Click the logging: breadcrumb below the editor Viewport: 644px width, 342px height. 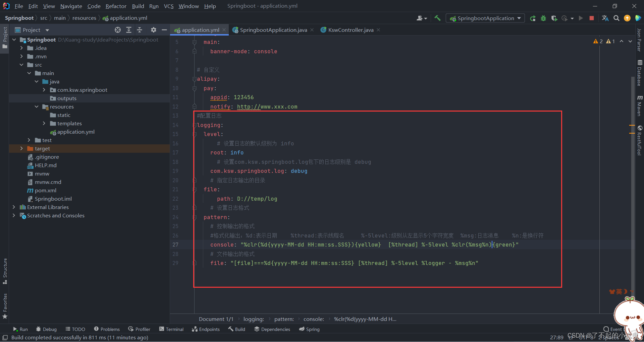coord(254,319)
